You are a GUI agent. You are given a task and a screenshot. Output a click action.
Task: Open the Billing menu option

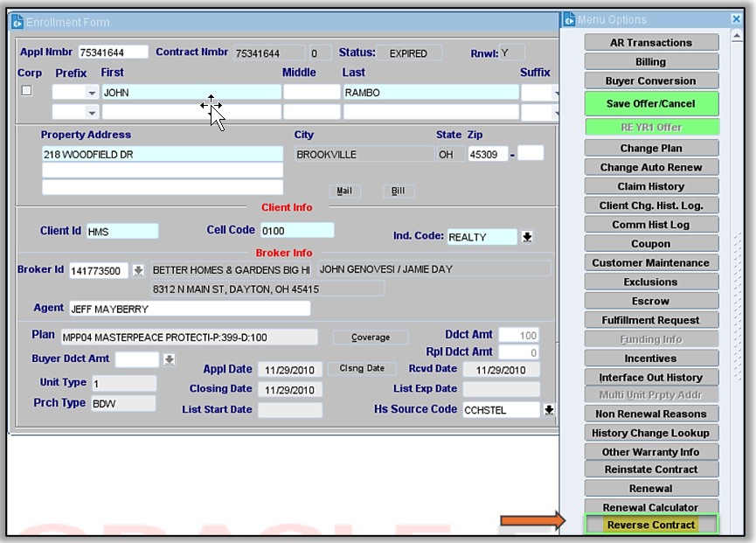[651, 62]
